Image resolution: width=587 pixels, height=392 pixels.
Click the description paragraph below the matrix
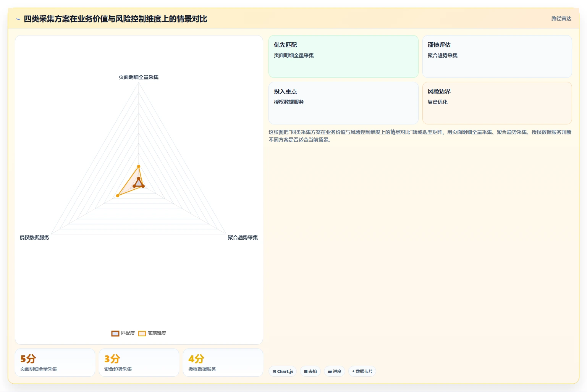click(x=420, y=136)
